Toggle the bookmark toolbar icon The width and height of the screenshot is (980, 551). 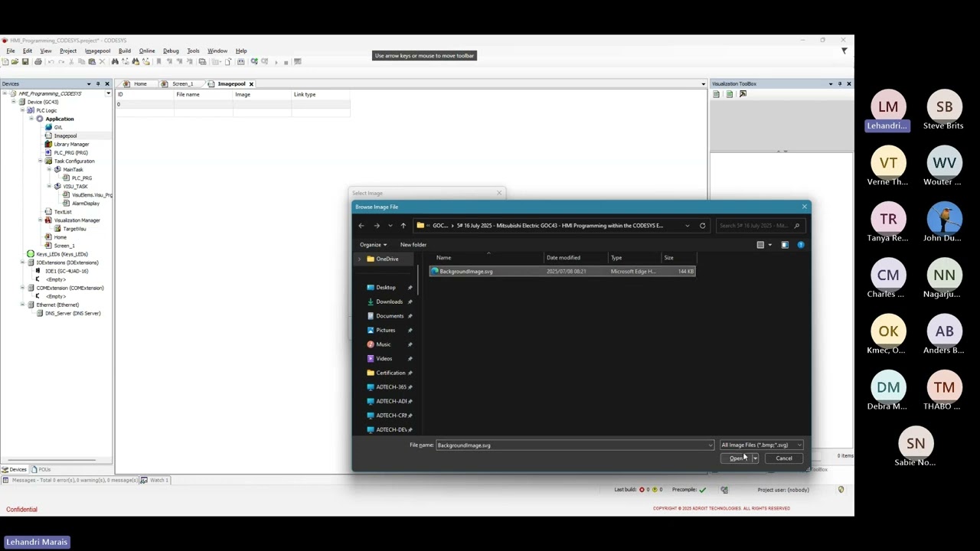point(159,62)
